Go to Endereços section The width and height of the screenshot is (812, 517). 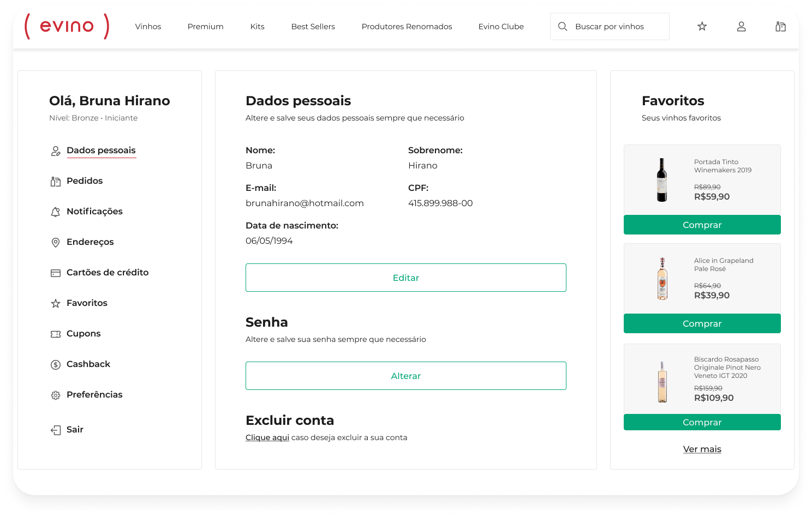90,242
